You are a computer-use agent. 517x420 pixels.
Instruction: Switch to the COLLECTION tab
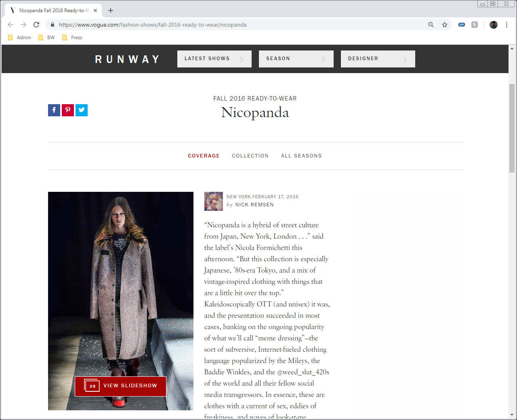(x=250, y=155)
